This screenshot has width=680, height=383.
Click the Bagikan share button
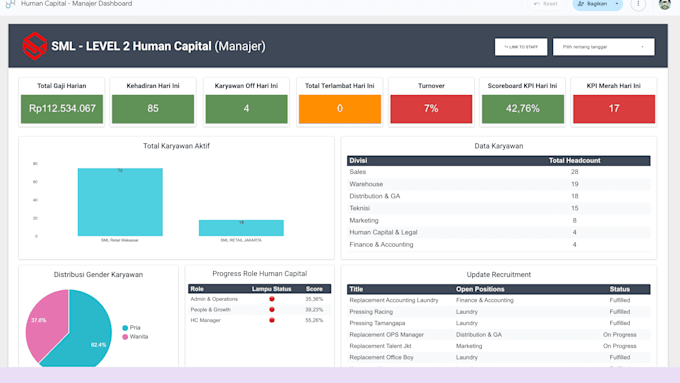tap(592, 4)
